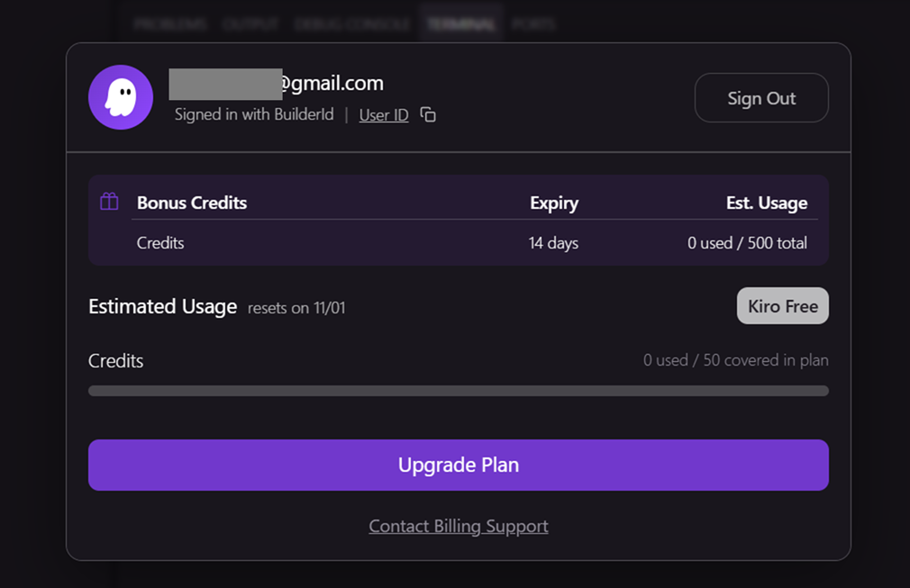Switch to the PROBLEMS panel tab

(170, 24)
